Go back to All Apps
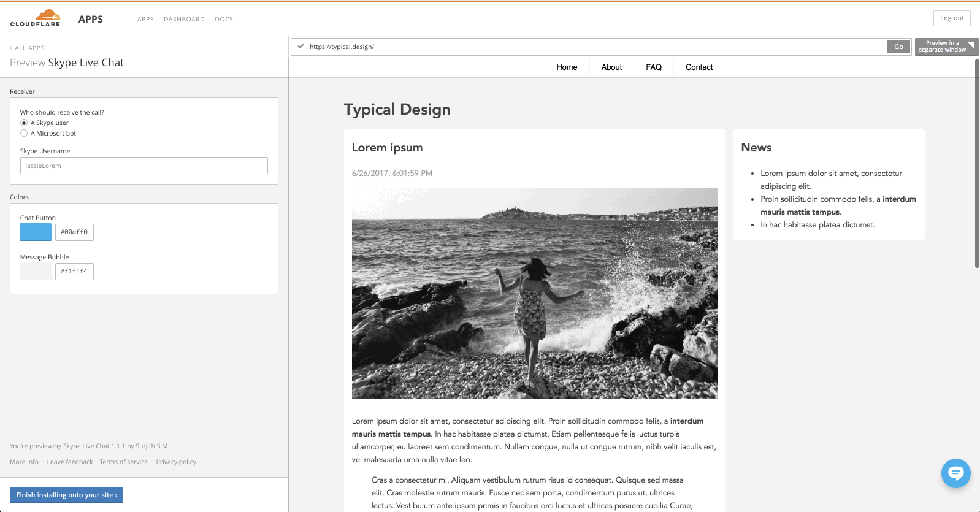Viewport: 980px width, 512px height. coord(27,48)
